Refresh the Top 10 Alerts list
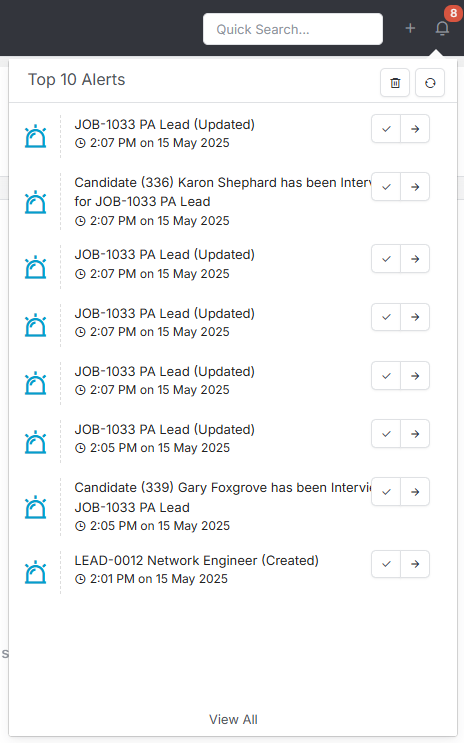Image resolution: width=464 pixels, height=743 pixels. pos(430,83)
